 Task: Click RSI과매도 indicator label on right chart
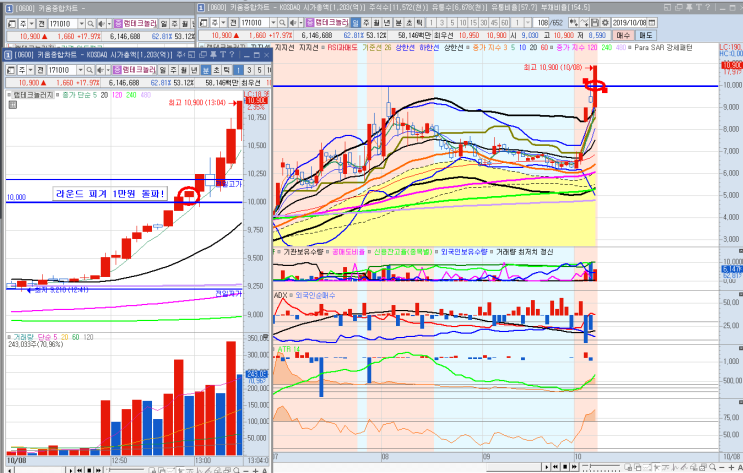click(x=343, y=47)
